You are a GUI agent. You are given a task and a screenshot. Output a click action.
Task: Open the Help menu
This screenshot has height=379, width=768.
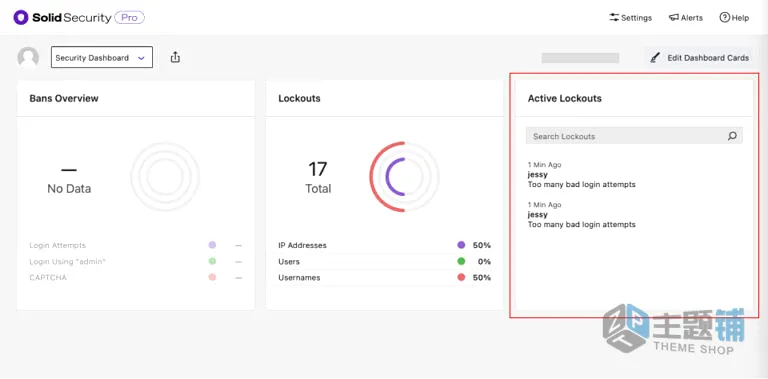tap(734, 18)
